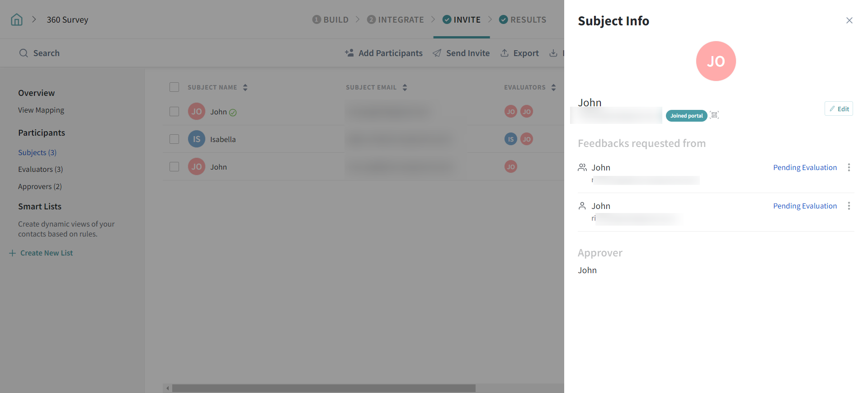Click the pencil Edit button

[x=839, y=109]
